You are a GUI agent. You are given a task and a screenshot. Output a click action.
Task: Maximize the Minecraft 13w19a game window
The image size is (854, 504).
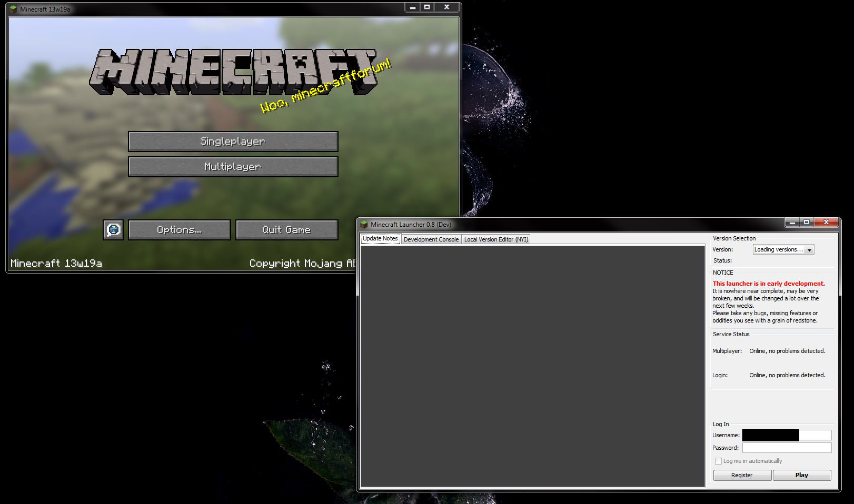click(427, 7)
